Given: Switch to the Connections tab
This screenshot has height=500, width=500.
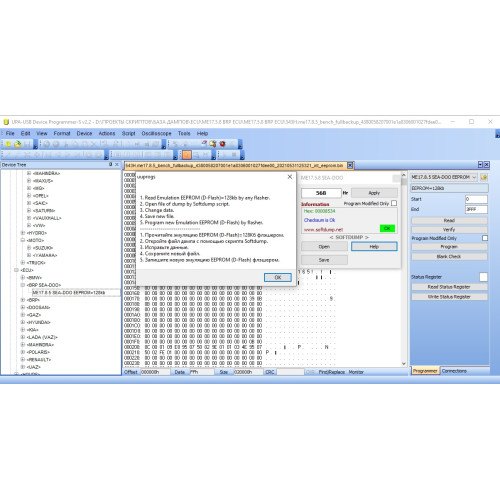Looking at the screenshot, I should pyautogui.click(x=454, y=371).
